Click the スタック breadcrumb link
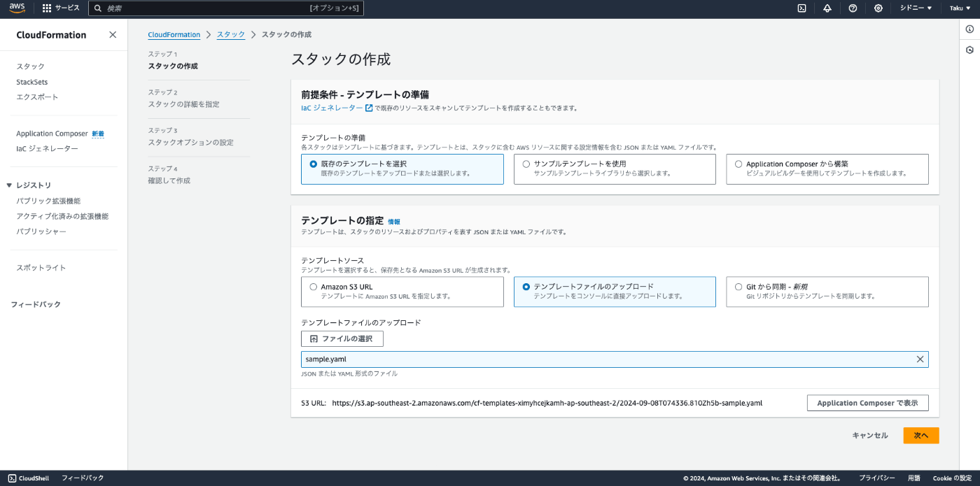This screenshot has width=980, height=486. pos(231,35)
